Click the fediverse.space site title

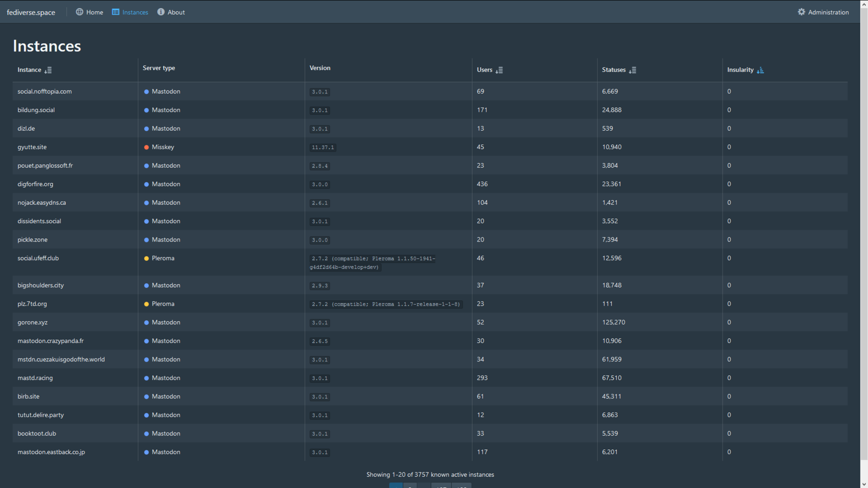(31, 12)
